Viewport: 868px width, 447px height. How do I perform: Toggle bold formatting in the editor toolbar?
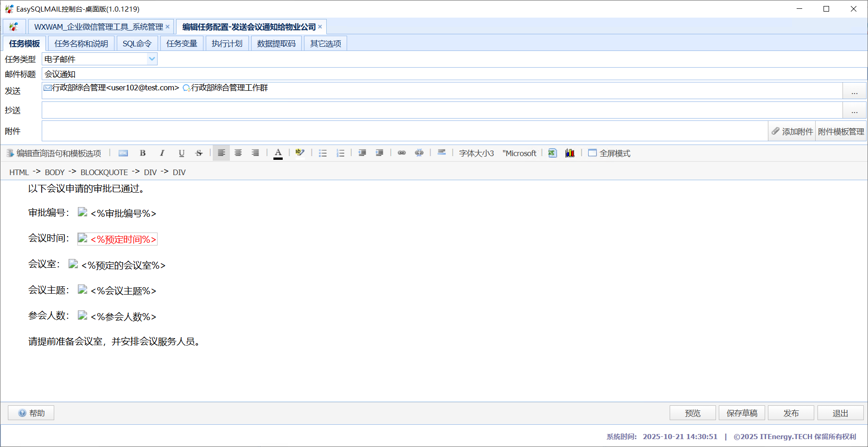143,153
